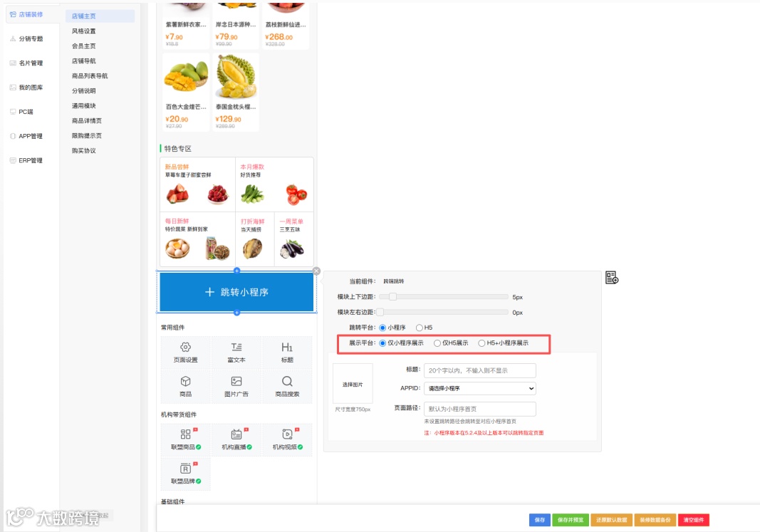Click the blue 保存 button
Screen dimensions: 760x532
point(539,520)
